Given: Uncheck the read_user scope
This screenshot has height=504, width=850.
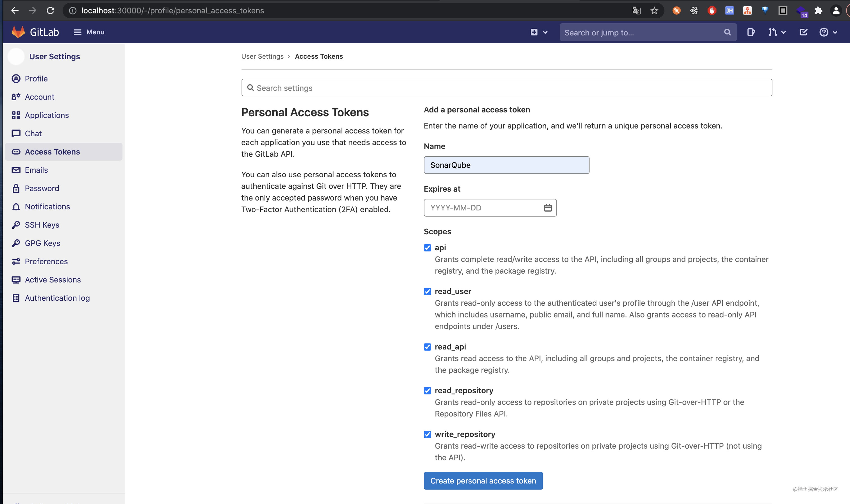Looking at the screenshot, I should click(x=428, y=291).
